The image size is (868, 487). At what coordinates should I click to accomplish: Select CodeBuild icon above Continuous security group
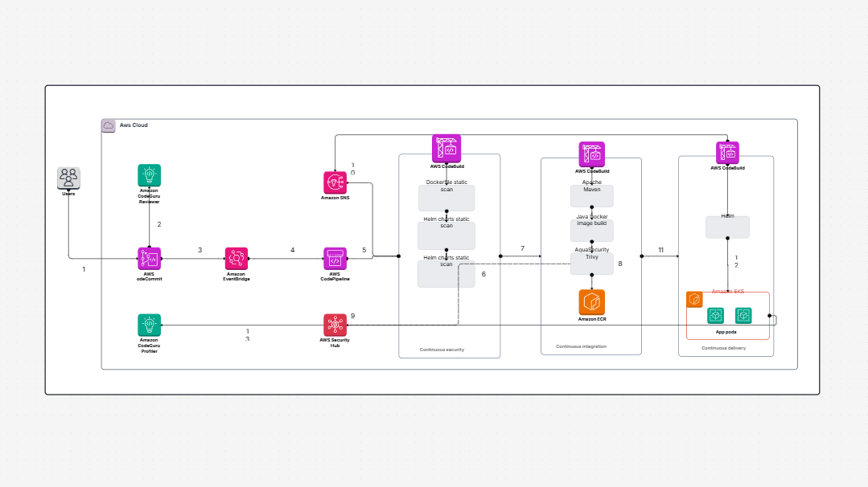click(x=446, y=149)
